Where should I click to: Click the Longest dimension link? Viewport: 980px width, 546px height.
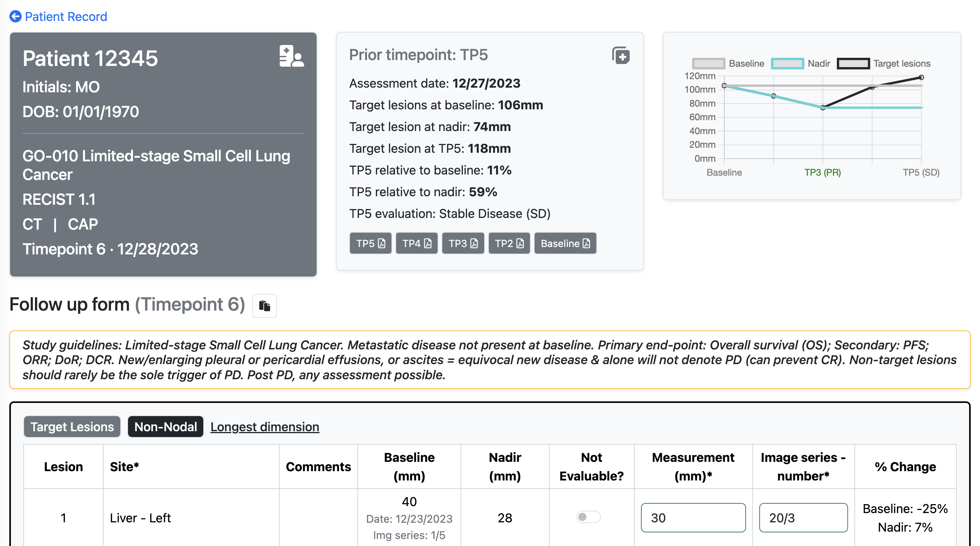pos(265,427)
